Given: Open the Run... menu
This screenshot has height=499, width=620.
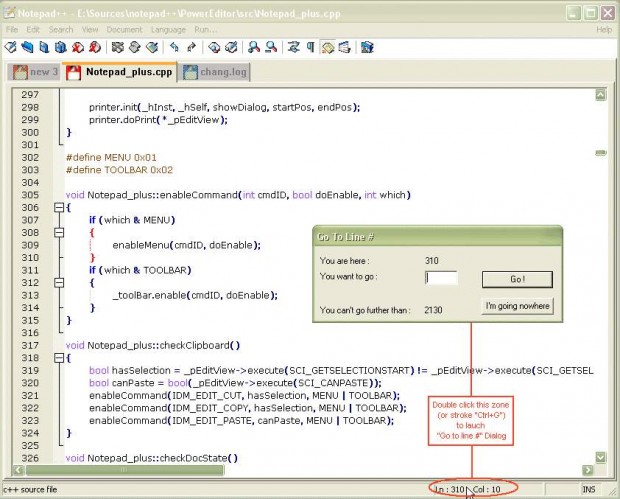Looking at the screenshot, I should 206,30.
